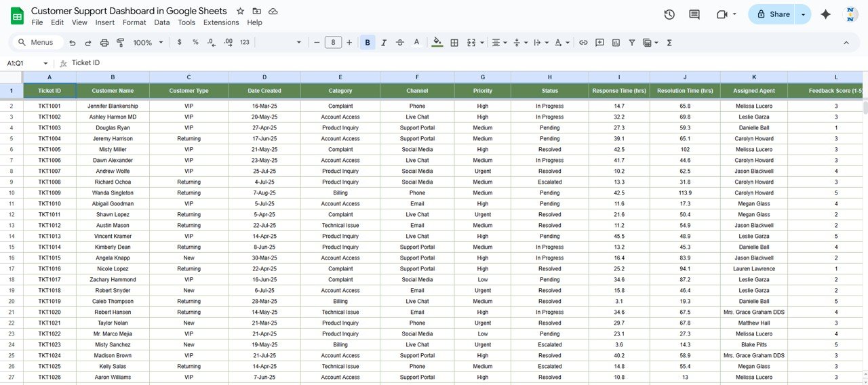Expand the Share options arrow
The image size is (868, 385).
(x=804, y=14)
